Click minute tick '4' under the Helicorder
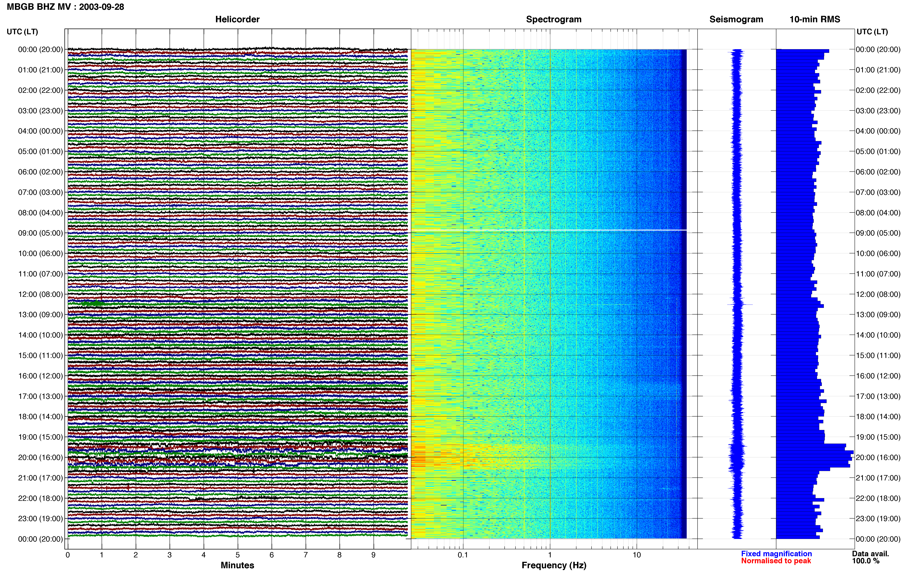Viewport: 924px width, 578px height. coord(204,555)
